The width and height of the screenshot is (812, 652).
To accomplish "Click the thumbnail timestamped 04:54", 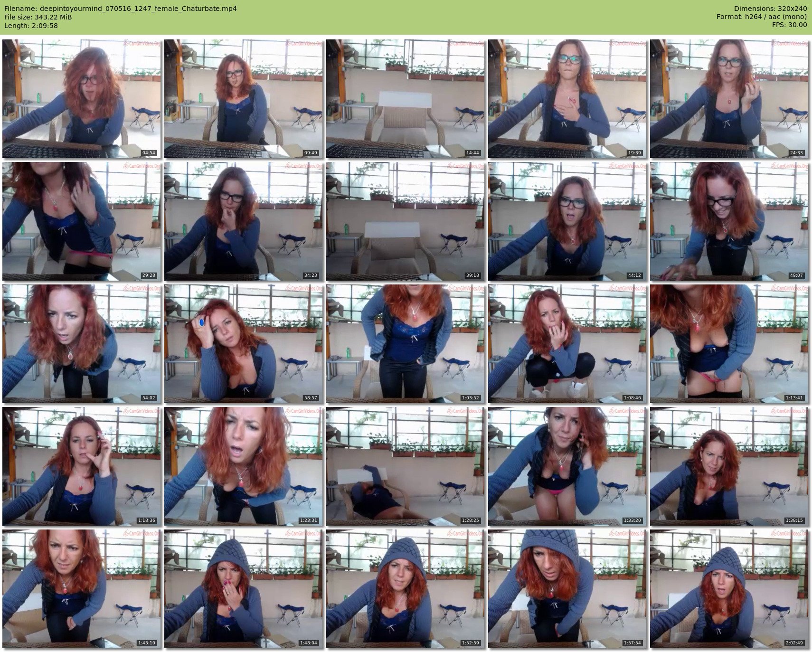I will tap(82, 99).
